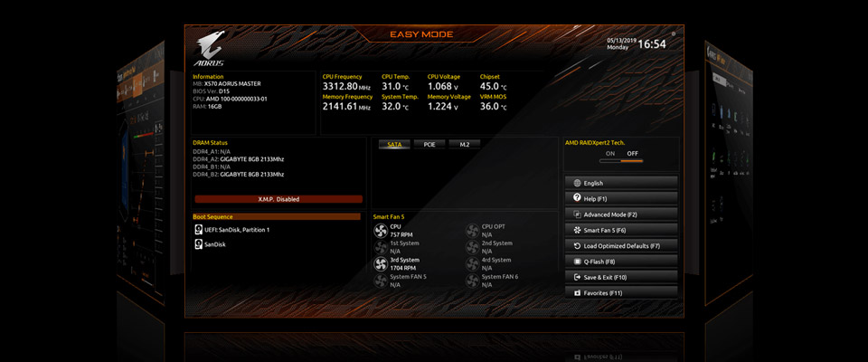Click the VRM MOS 36.0 °C value

(493, 107)
